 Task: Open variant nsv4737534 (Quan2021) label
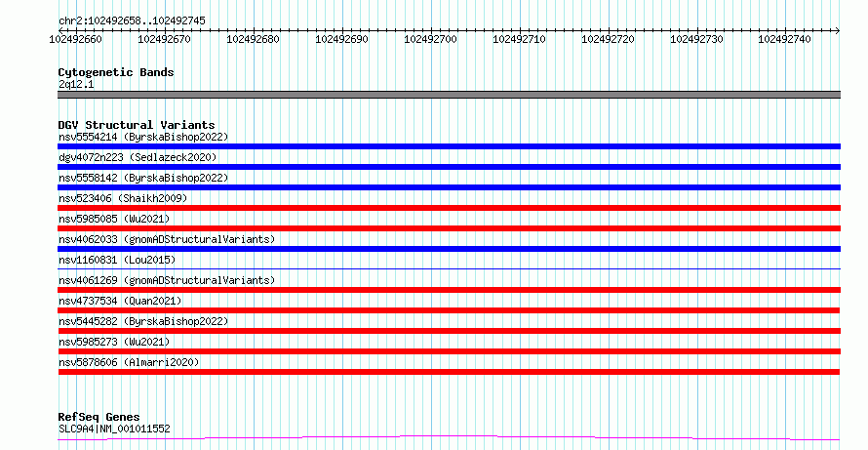120,301
